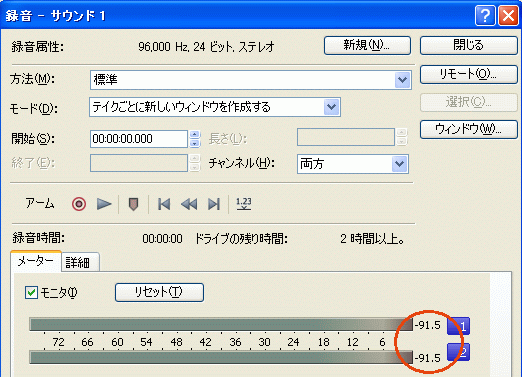Click the 96,000 Hz, 24 ビット, ステレオ text

click(x=207, y=47)
